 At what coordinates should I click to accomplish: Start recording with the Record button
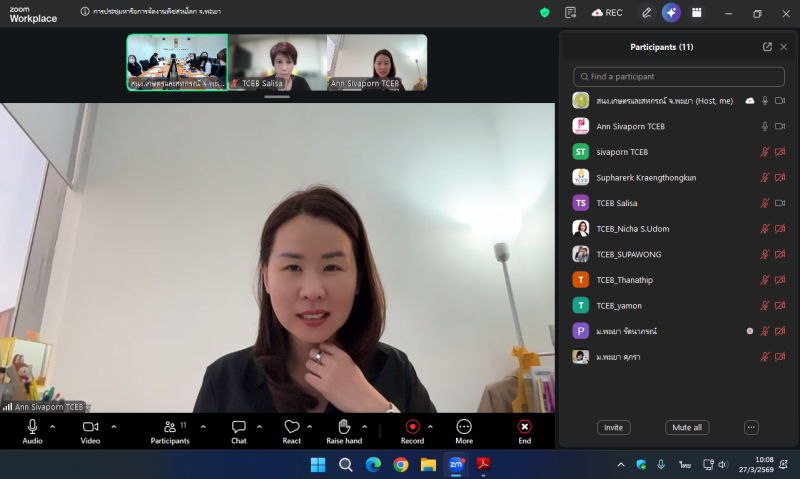(x=412, y=431)
